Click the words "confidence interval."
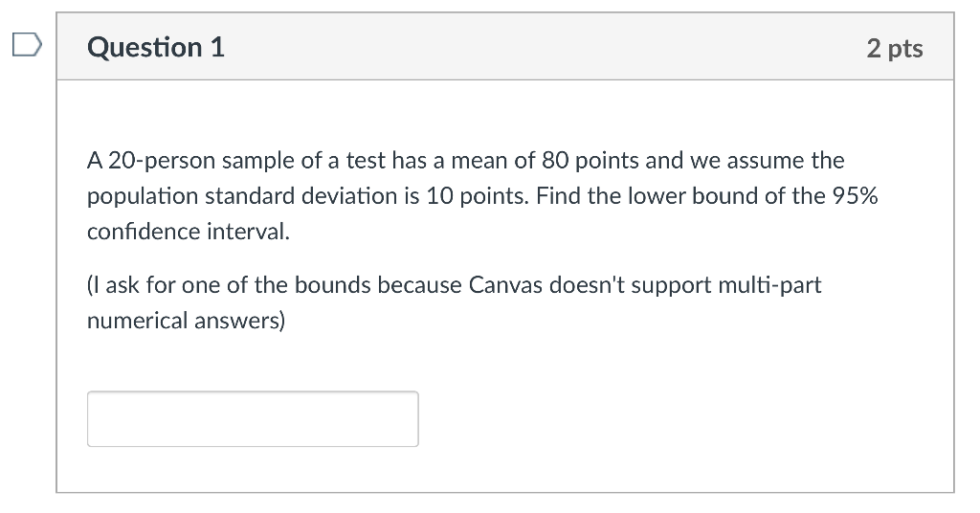Viewport: 980px width, 513px height. [188, 232]
